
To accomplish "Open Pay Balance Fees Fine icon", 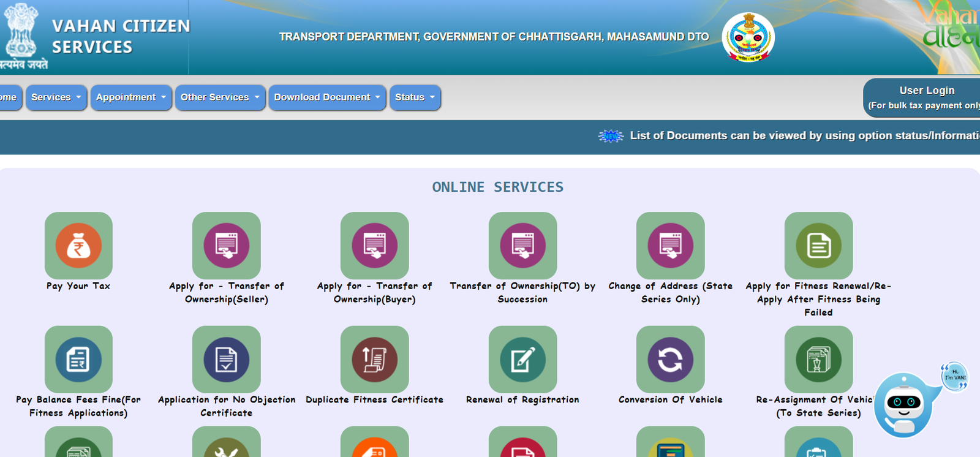I will [x=78, y=360].
